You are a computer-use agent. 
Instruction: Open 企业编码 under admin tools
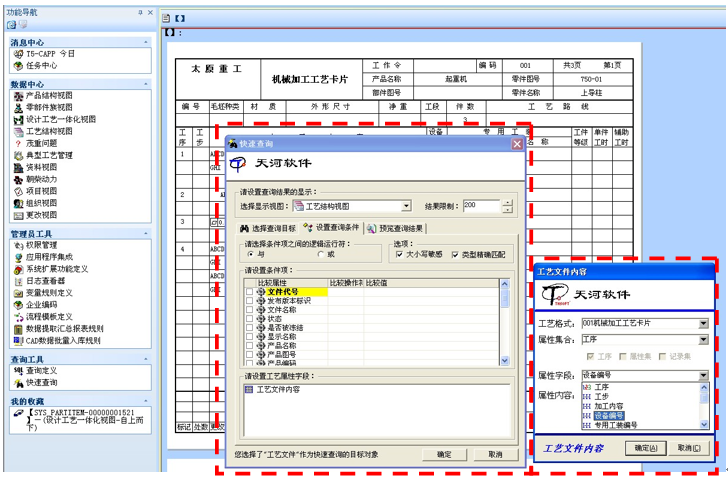[35, 305]
